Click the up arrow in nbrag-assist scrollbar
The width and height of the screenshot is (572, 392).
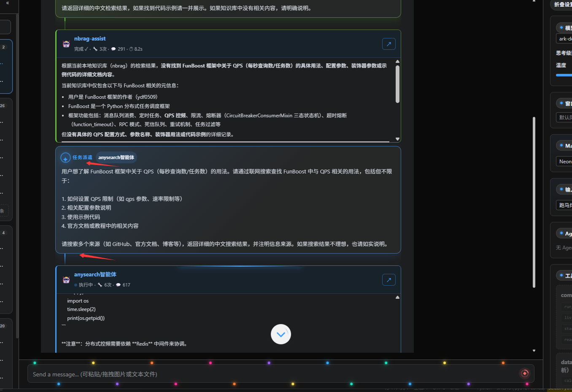pyautogui.click(x=397, y=62)
